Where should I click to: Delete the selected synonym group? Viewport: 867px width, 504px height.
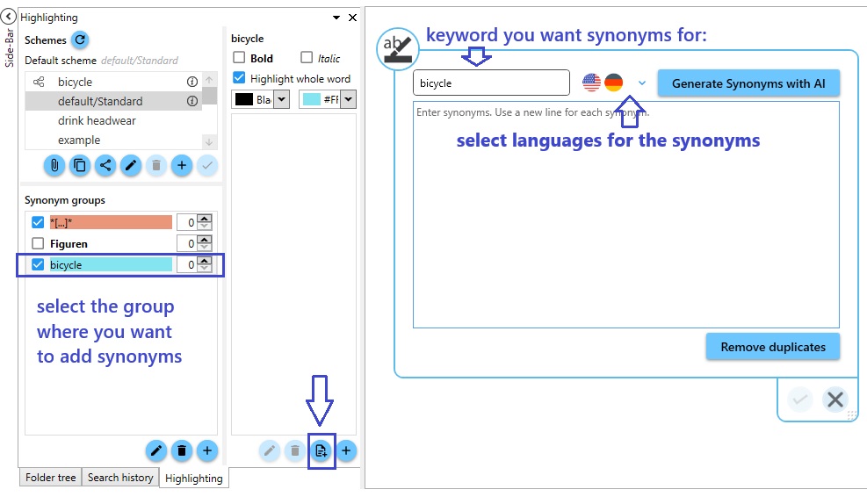[182, 450]
